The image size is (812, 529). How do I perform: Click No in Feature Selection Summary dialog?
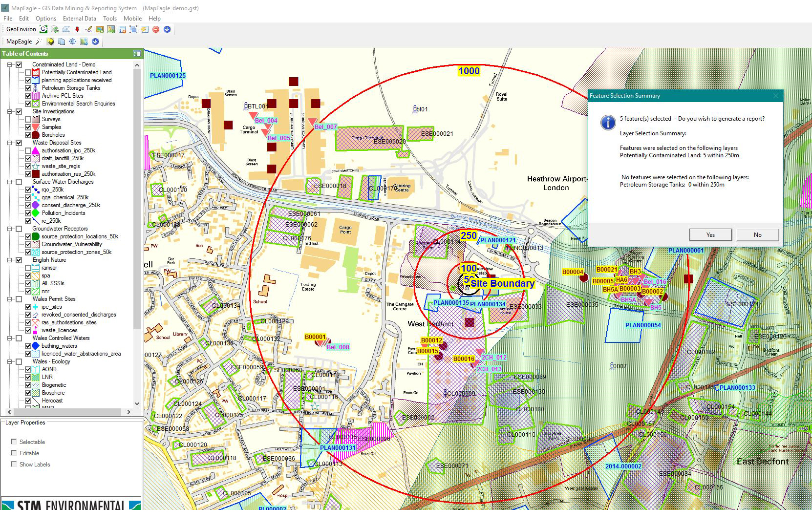(x=757, y=235)
